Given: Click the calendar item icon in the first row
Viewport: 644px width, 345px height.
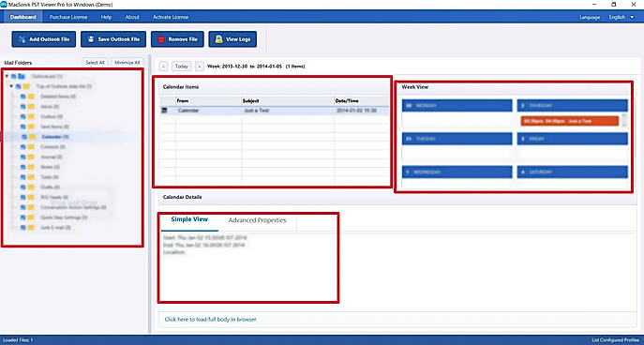Looking at the screenshot, I should coord(164,111).
